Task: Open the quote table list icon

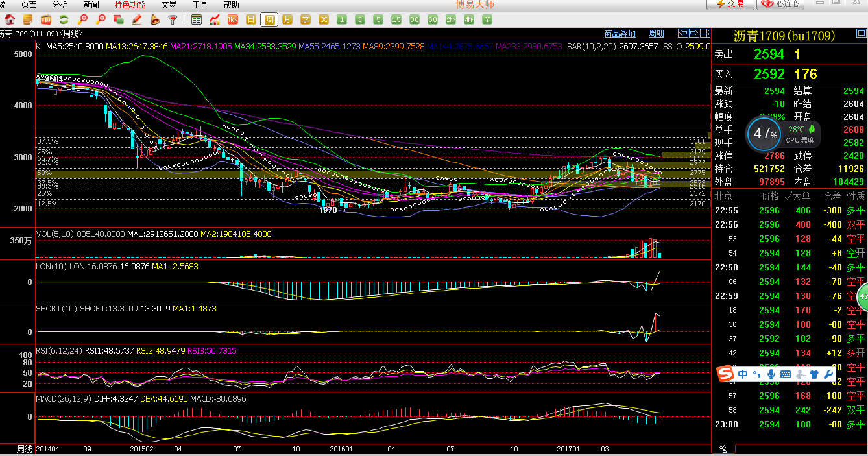Action: (x=197, y=19)
